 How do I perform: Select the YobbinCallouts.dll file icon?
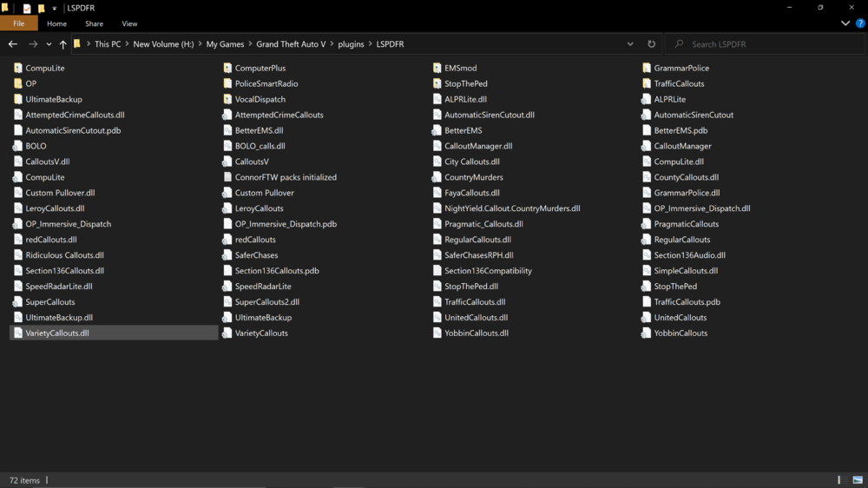tap(437, 333)
